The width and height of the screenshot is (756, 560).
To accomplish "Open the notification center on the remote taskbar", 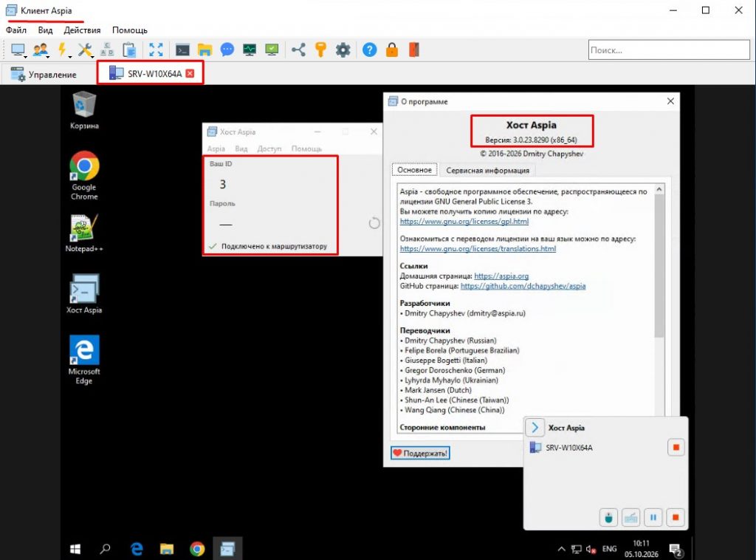I will tap(676, 550).
